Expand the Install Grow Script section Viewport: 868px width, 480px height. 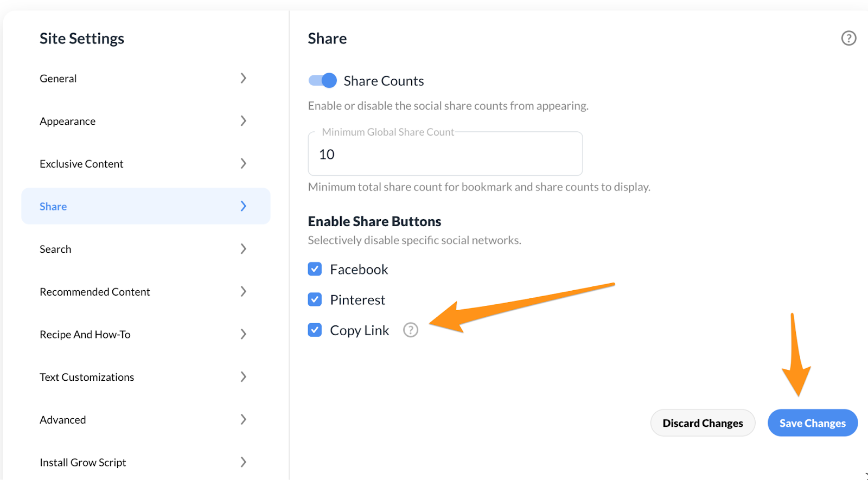point(244,462)
